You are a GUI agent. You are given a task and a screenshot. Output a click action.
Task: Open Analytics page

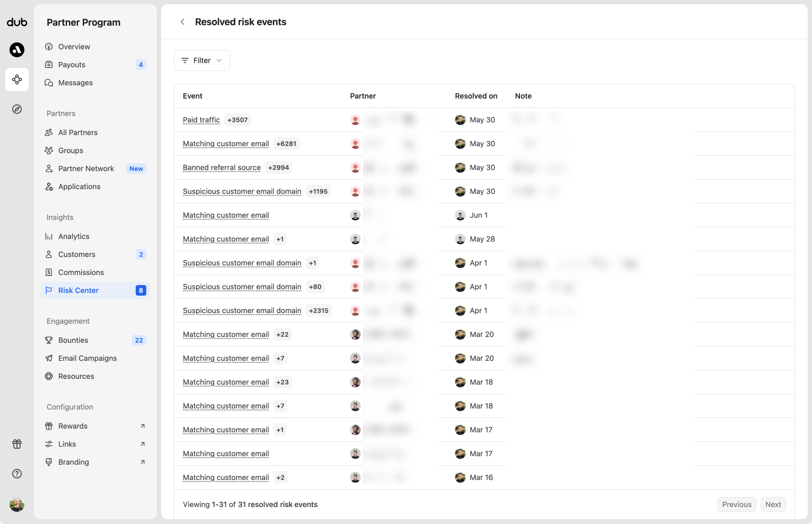pyautogui.click(x=95, y=236)
